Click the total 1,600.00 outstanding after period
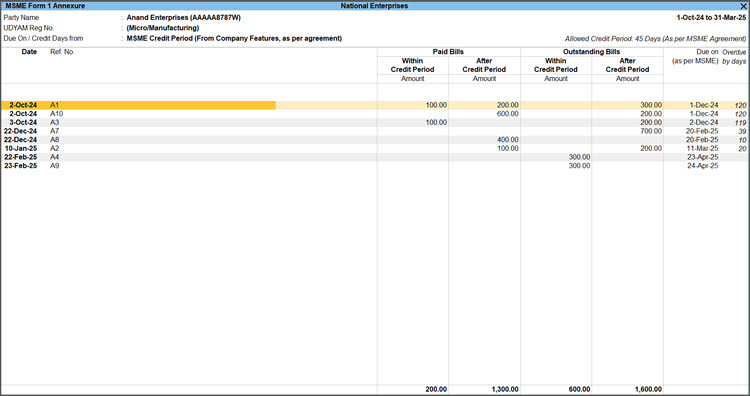750x396 pixels. click(x=648, y=389)
